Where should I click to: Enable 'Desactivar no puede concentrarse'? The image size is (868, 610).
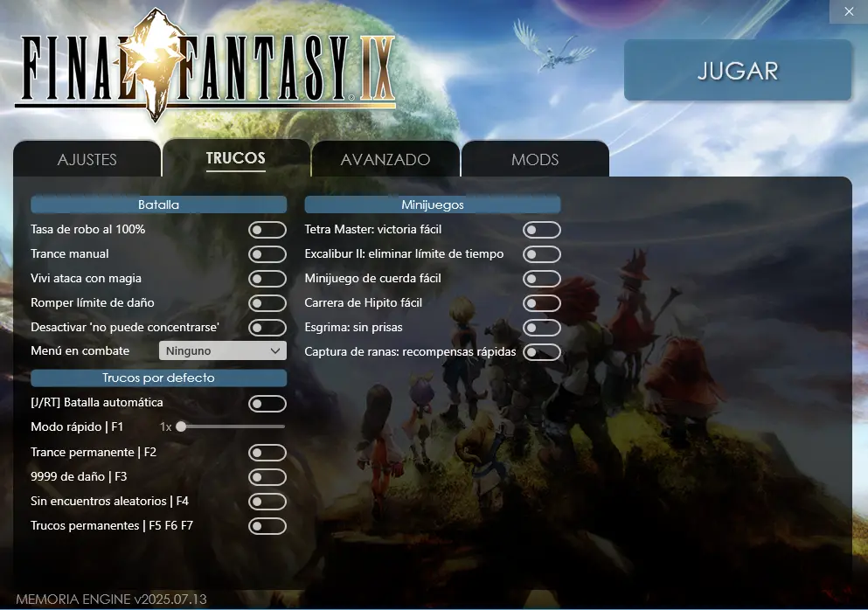(267, 327)
